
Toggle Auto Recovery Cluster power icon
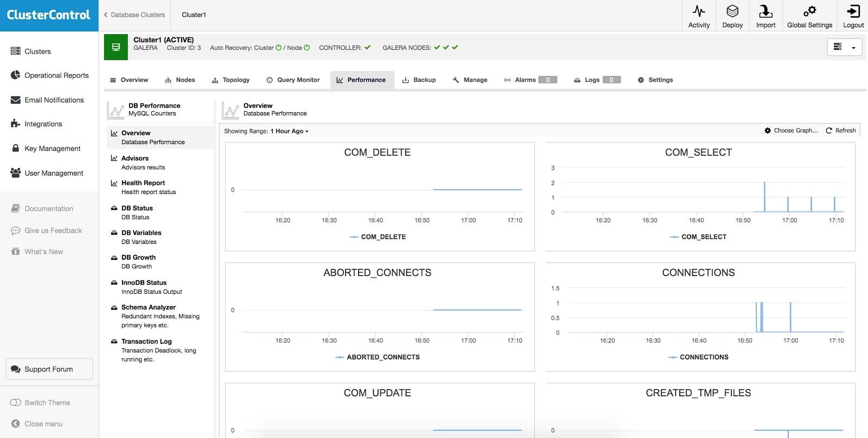coord(278,48)
